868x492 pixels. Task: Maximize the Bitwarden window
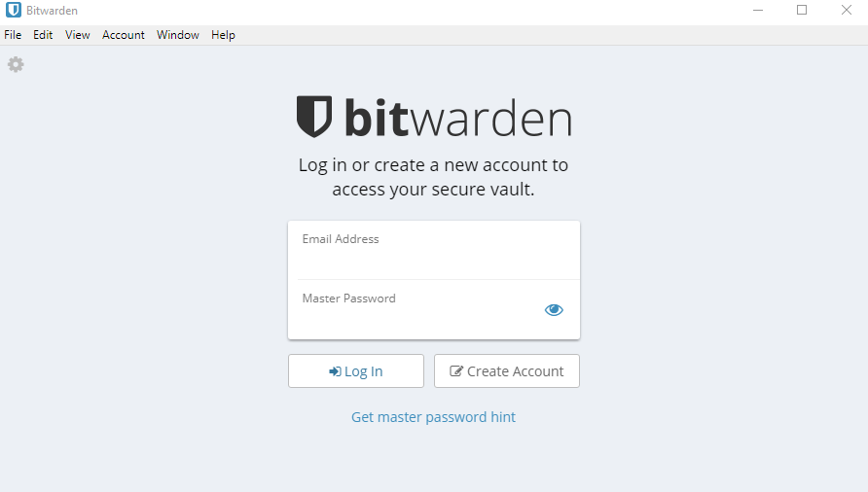[x=802, y=10]
